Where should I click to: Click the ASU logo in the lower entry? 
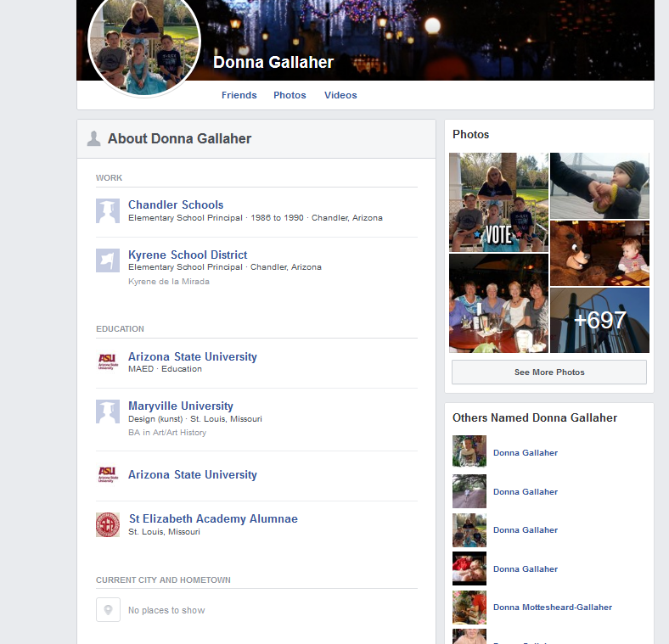(x=108, y=474)
